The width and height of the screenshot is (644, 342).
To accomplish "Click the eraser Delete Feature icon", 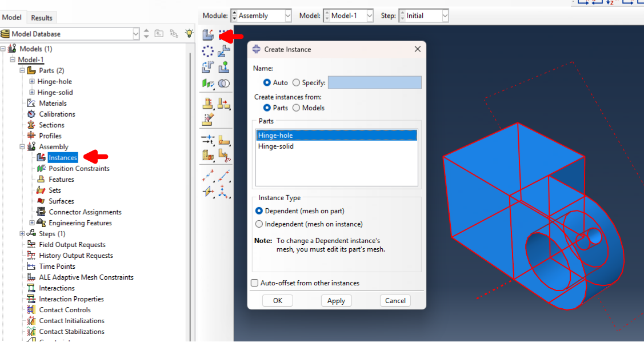I will (x=208, y=120).
